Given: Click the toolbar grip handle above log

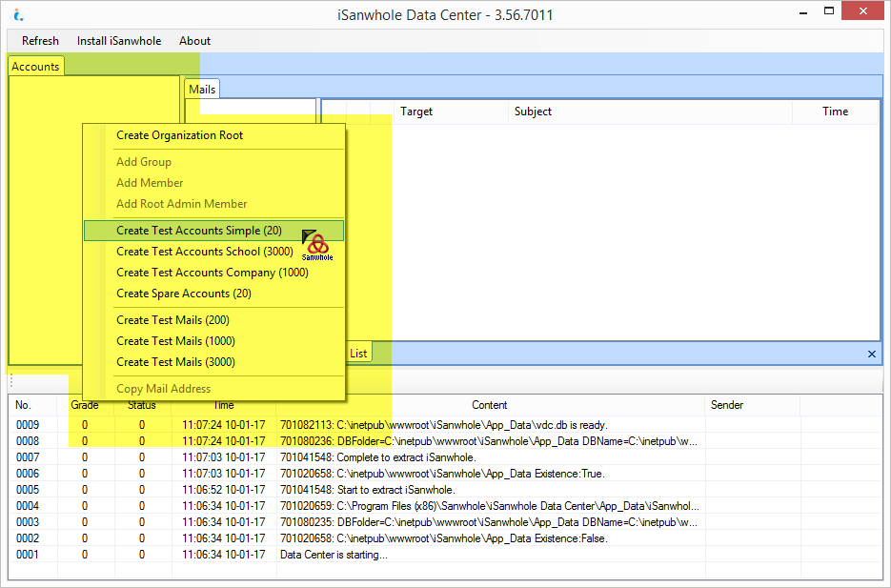Looking at the screenshot, I should coord(11,381).
